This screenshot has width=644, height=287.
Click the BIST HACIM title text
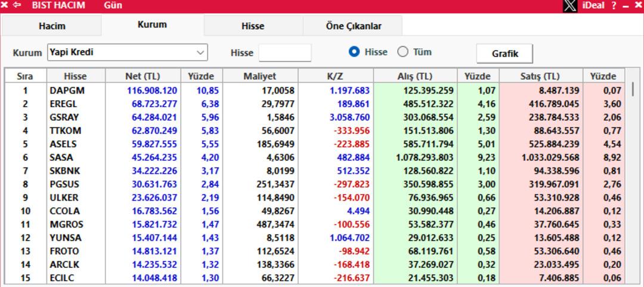(x=58, y=6)
